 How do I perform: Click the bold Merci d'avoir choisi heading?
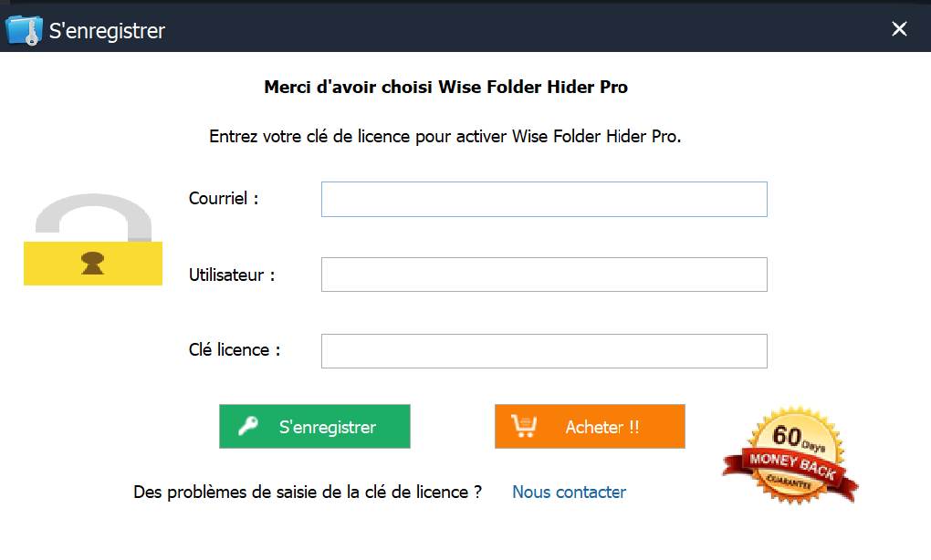[446, 88]
